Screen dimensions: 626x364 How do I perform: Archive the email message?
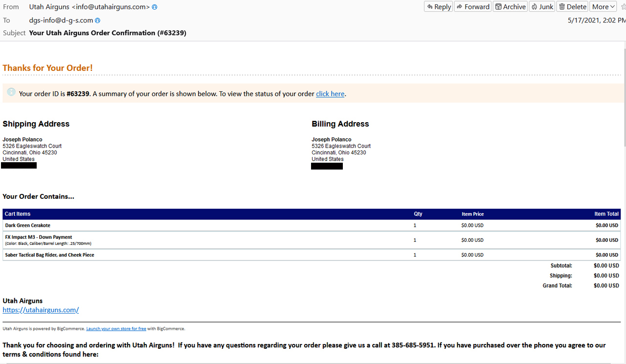point(510,6)
